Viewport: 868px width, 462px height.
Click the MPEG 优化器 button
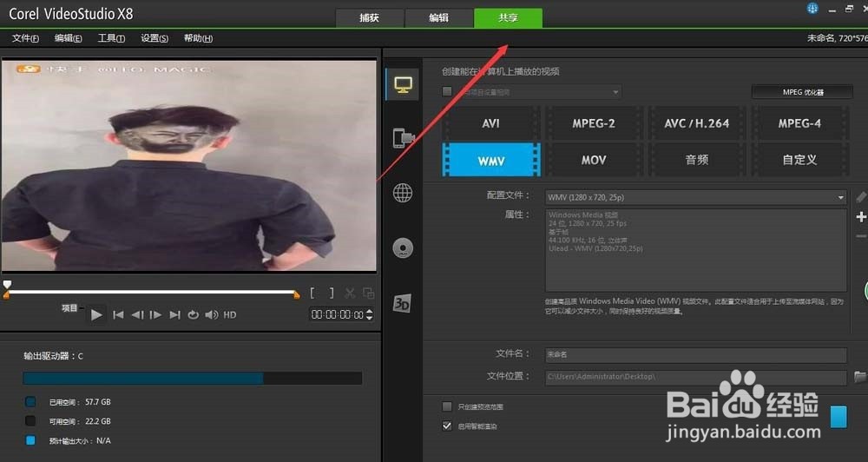[x=802, y=92]
